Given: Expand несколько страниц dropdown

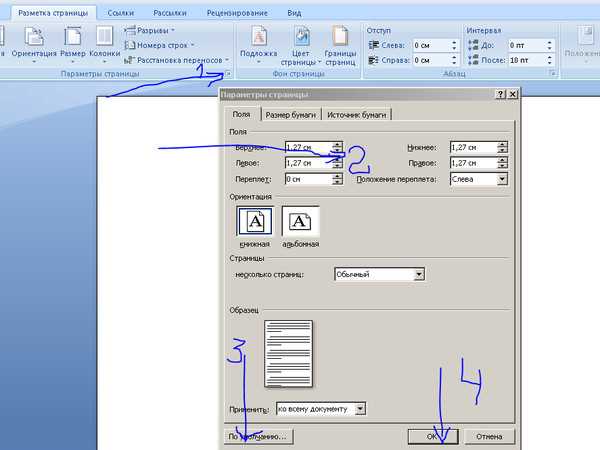Looking at the screenshot, I should point(419,274).
